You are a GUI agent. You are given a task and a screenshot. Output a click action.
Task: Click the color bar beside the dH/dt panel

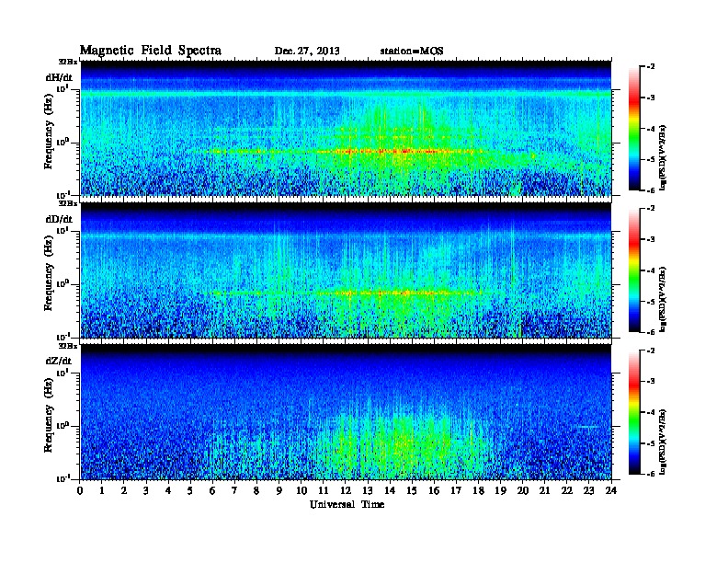click(634, 129)
